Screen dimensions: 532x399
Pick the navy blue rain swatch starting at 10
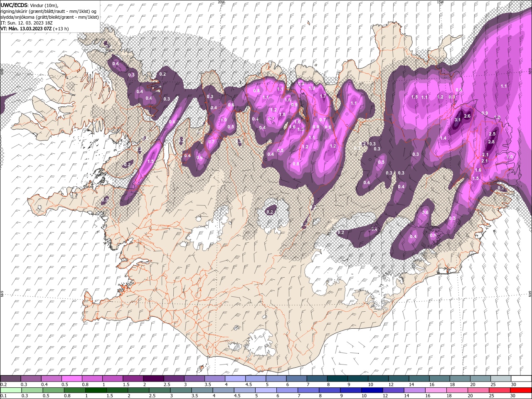(x=371, y=390)
